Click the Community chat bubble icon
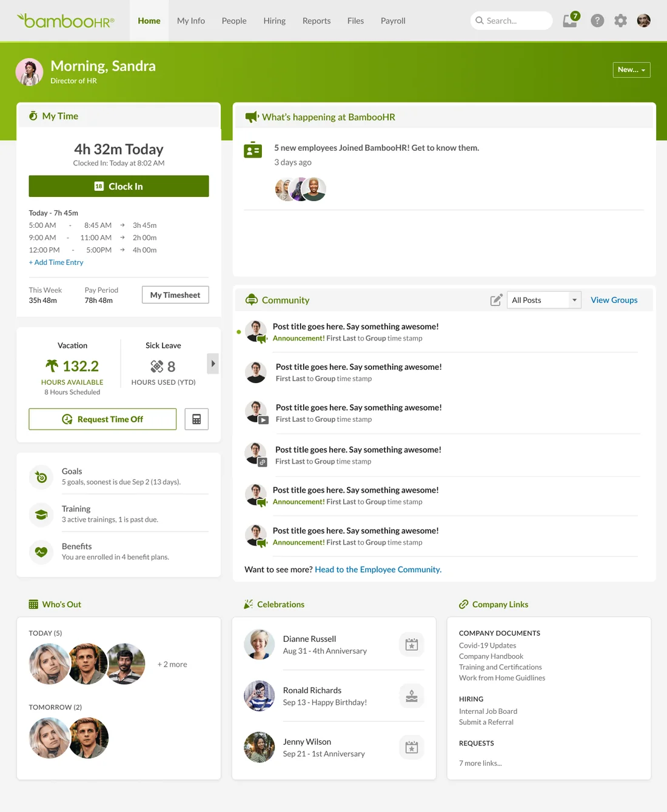The image size is (667, 812). (x=252, y=300)
